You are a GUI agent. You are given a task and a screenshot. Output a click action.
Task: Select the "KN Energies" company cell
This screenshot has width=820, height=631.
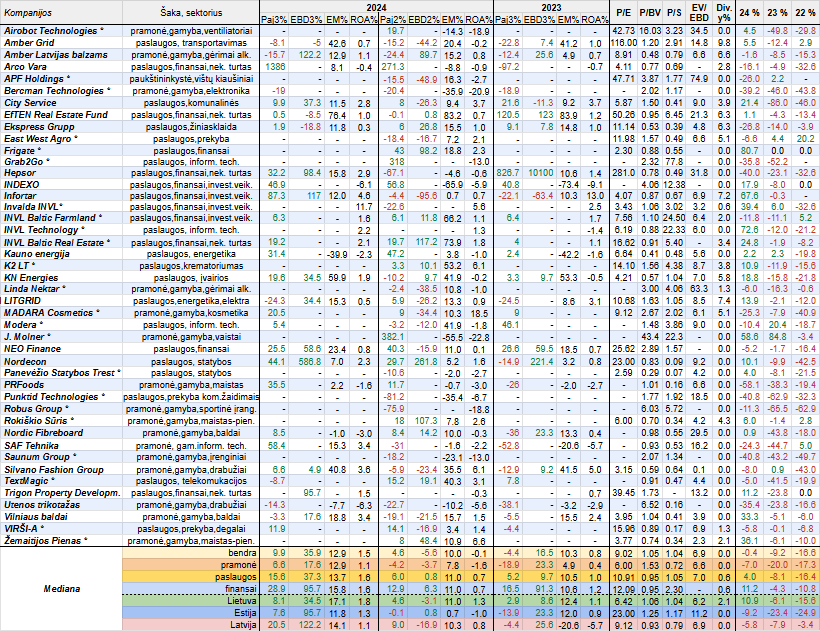[61, 278]
